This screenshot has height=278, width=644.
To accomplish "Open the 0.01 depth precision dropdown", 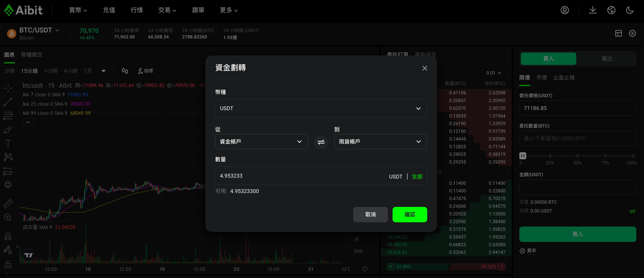I will pos(493,73).
